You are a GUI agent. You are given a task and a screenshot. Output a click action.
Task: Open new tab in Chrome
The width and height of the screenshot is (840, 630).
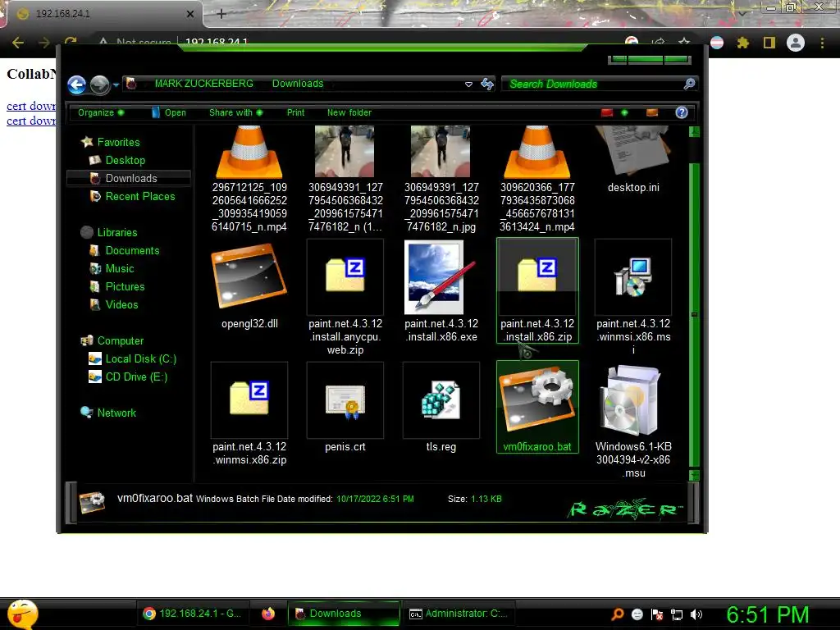tap(221, 14)
